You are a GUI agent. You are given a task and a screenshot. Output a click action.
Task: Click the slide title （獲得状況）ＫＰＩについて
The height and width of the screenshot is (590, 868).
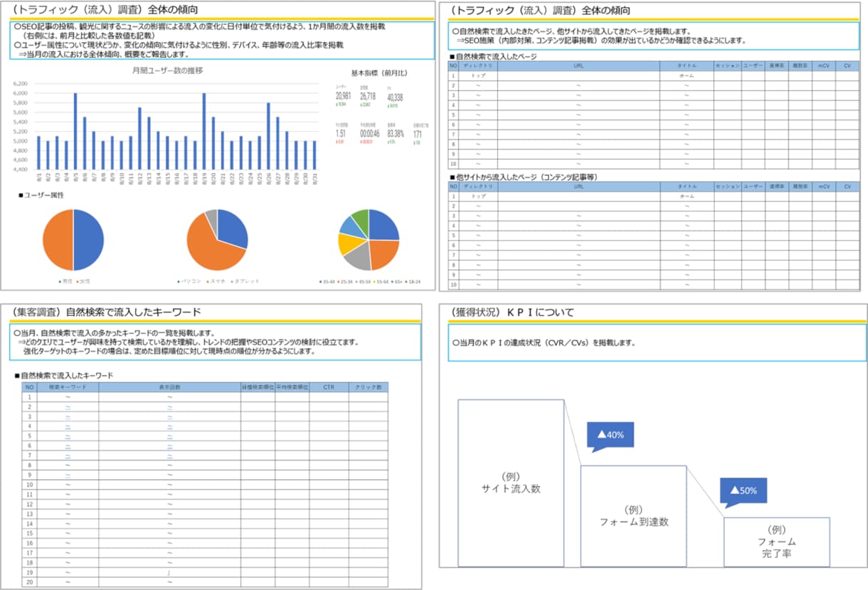pos(512,312)
